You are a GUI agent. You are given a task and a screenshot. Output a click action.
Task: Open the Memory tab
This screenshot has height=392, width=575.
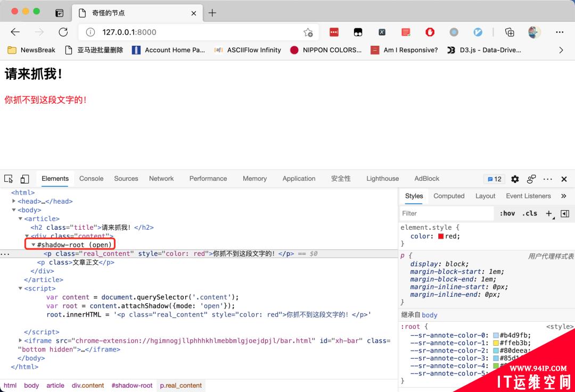(x=255, y=179)
